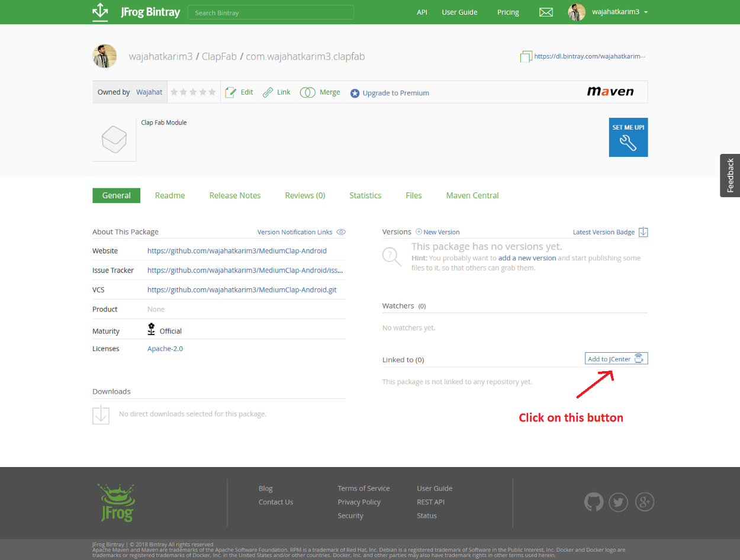This screenshot has height=560, width=740.
Task: Open the Reviews (0) tab
Action: tap(305, 195)
